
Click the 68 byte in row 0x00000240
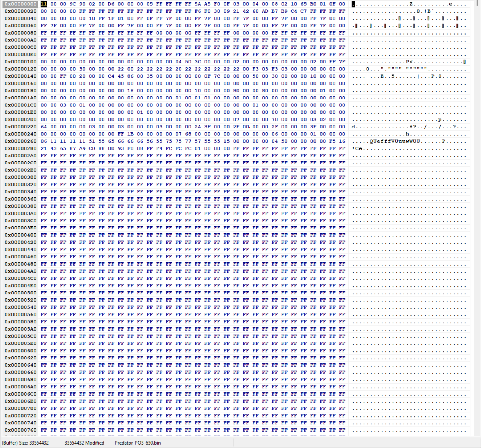[188, 134]
